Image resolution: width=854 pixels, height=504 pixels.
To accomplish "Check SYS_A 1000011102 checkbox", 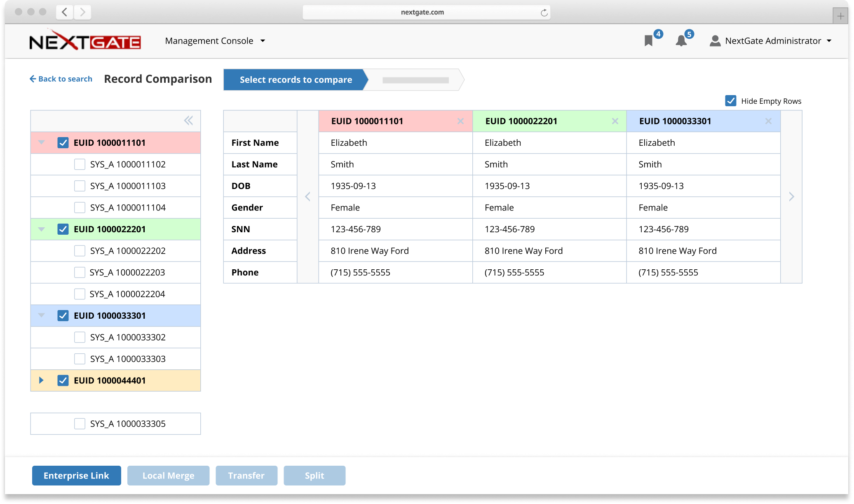I will click(80, 164).
